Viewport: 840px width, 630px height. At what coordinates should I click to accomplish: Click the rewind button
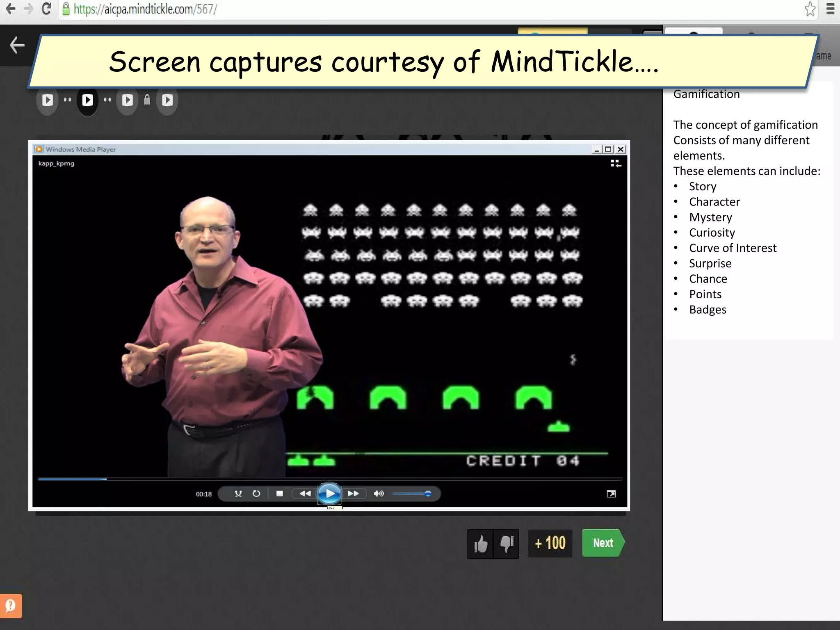coord(305,493)
